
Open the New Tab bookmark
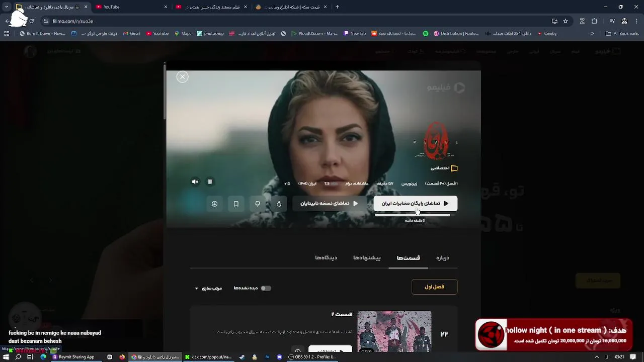[355, 34]
